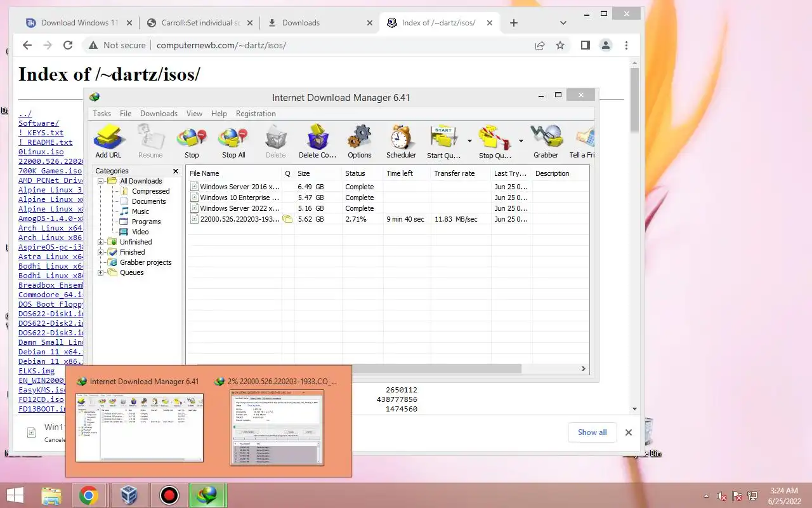Screen dimensions: 812x508
Task: Open VirtualBox from the taskbar
Action: coord(129,495)
